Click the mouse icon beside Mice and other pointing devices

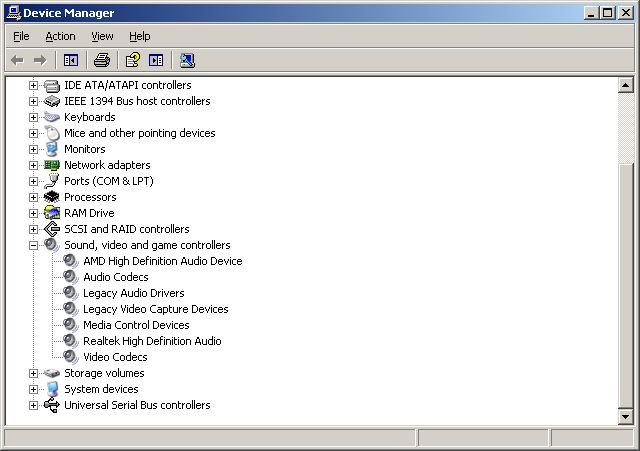52,133
